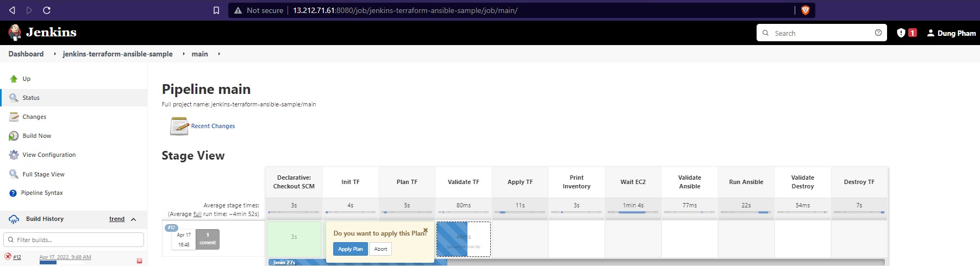Click the View Configuration gear icon
The image size is (980, 266).
pos(14,155)
